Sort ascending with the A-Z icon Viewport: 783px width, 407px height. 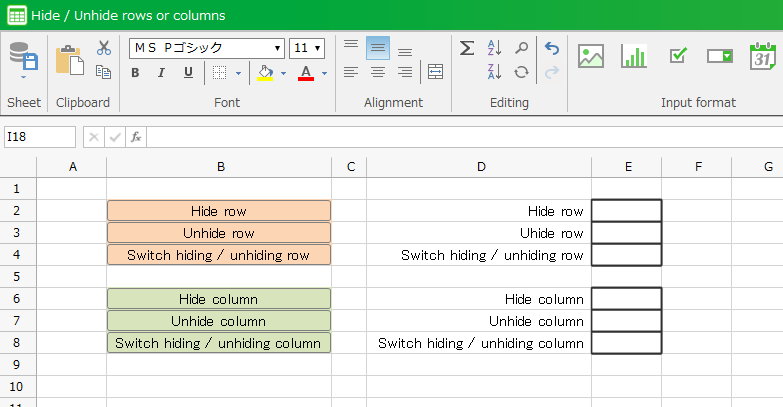tap(494, 48)
